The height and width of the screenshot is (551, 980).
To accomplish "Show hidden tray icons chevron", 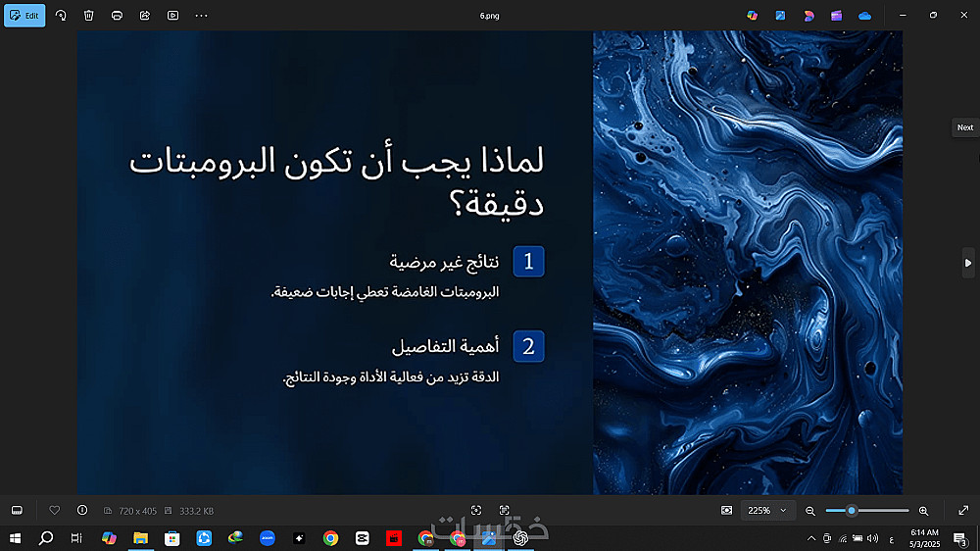I will [811, 538].
